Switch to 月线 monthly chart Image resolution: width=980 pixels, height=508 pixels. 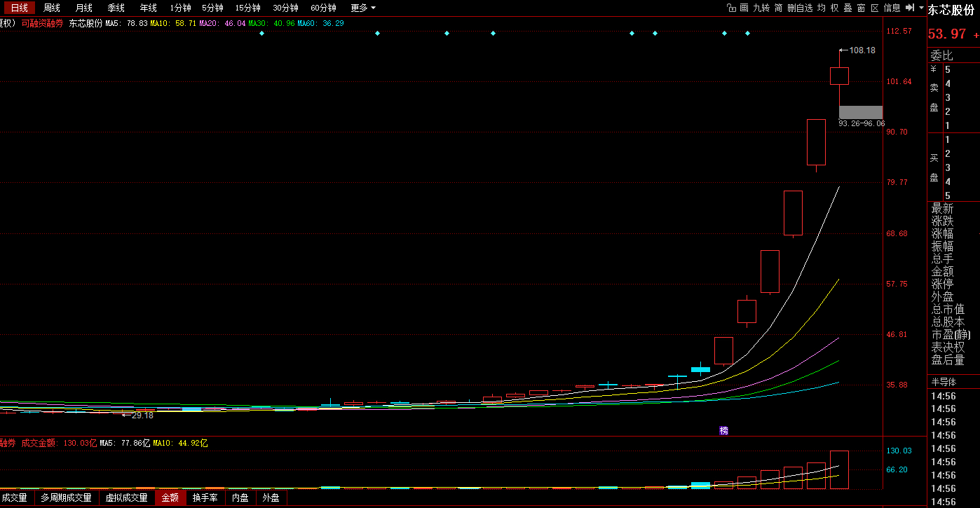(84, 8)
